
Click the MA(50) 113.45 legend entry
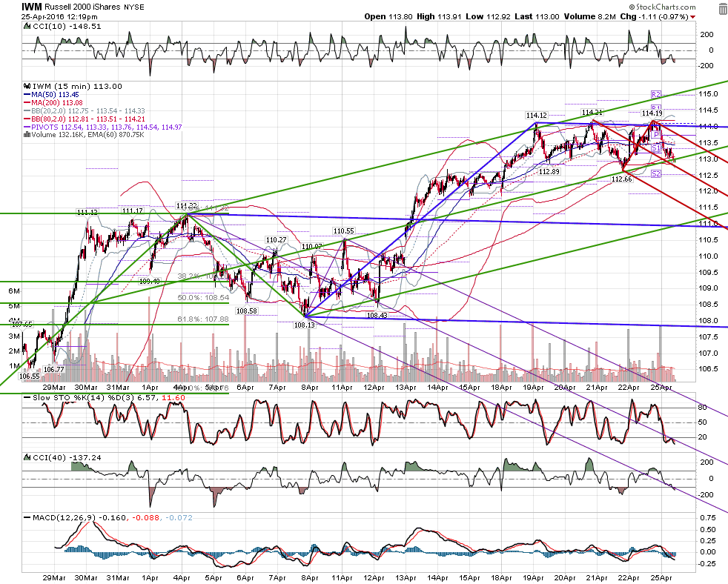click(x=52, y=95)
